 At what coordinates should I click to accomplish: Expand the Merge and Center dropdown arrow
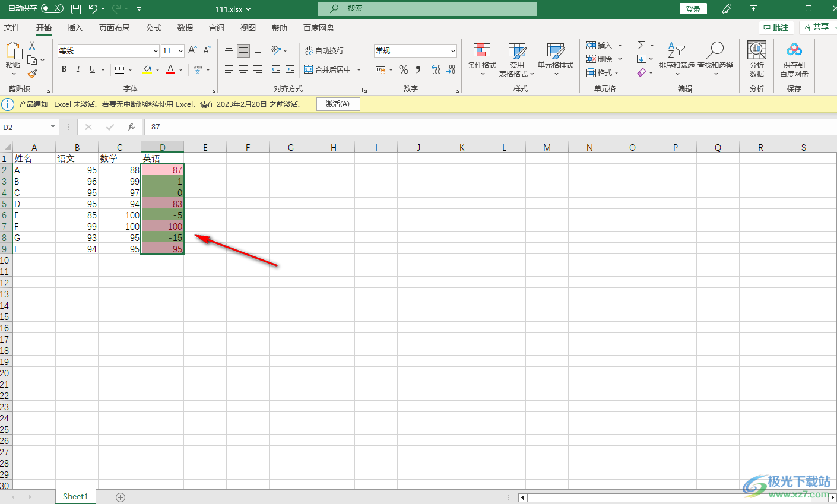[x=359, y=69]
